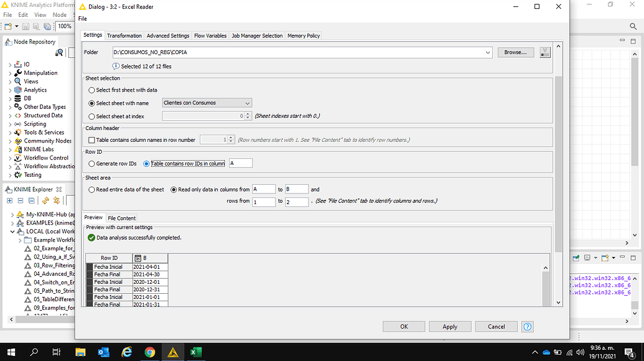Select the 'Select first sheet with data' option

(x=91, y=90)
